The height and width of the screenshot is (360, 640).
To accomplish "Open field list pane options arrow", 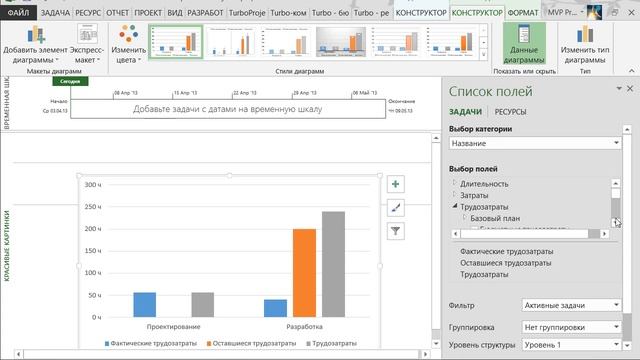I will (x=619, y=89).
